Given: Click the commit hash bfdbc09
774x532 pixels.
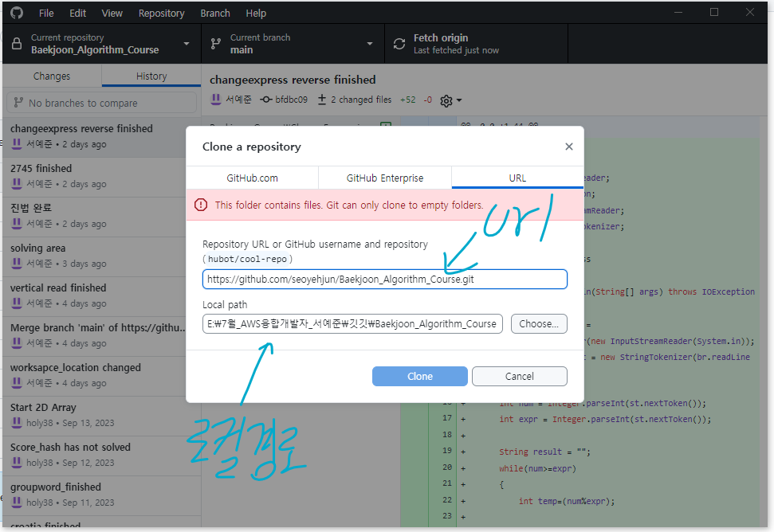Looking at the screenshot, I should tap(291, 100).
